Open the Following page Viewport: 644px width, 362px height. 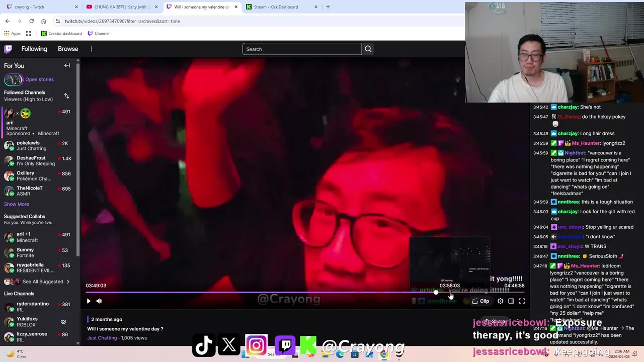click(34, 49)
